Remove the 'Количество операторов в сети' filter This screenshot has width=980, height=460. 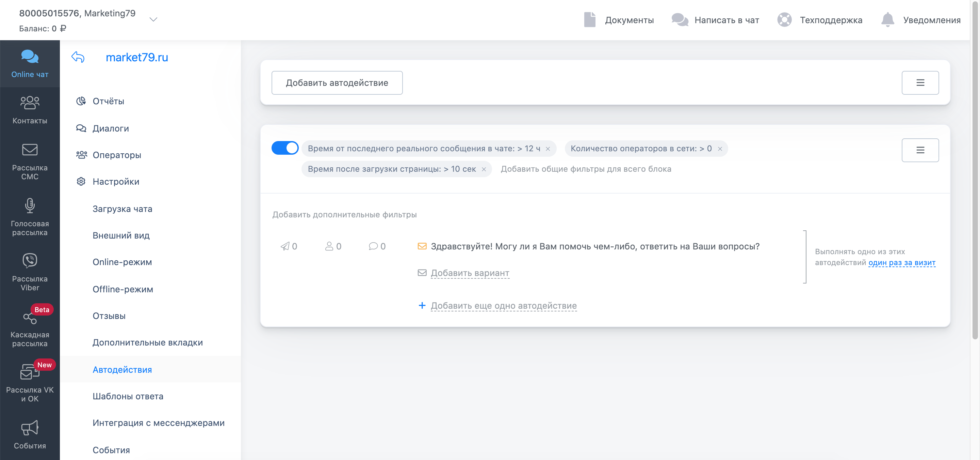tap(720, 149)
